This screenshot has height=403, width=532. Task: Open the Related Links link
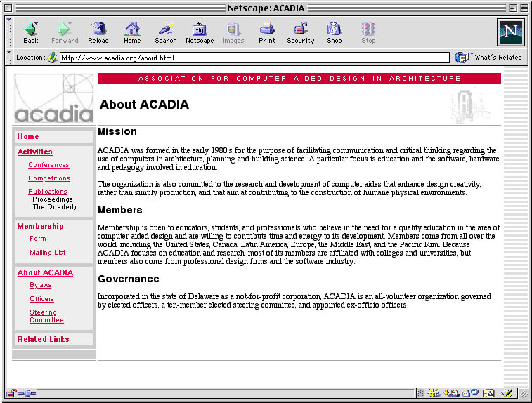pyautogui.click(x=44, y=339)
